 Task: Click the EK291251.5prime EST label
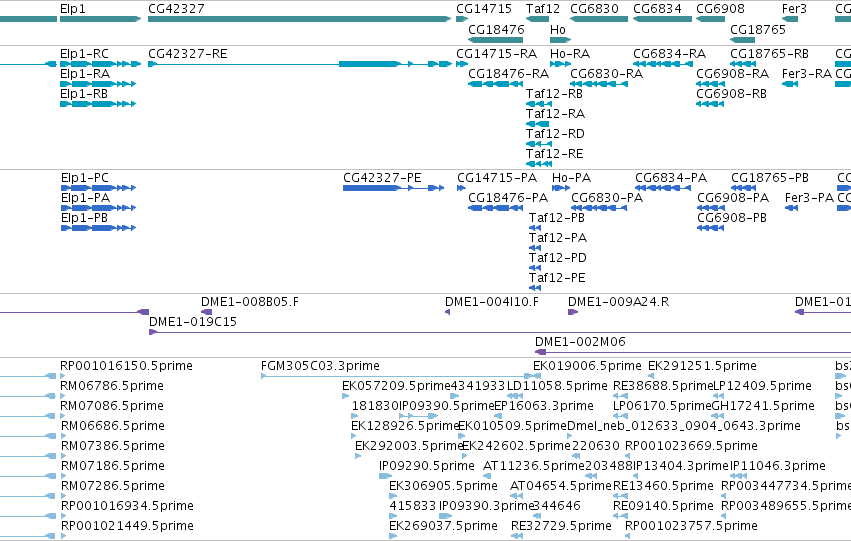702,366
